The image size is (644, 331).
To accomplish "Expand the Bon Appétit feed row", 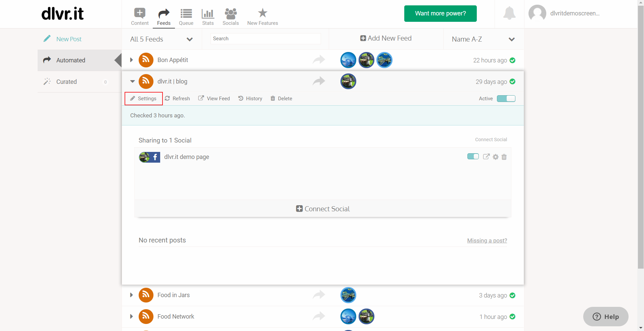I will (x=131, y=60).
